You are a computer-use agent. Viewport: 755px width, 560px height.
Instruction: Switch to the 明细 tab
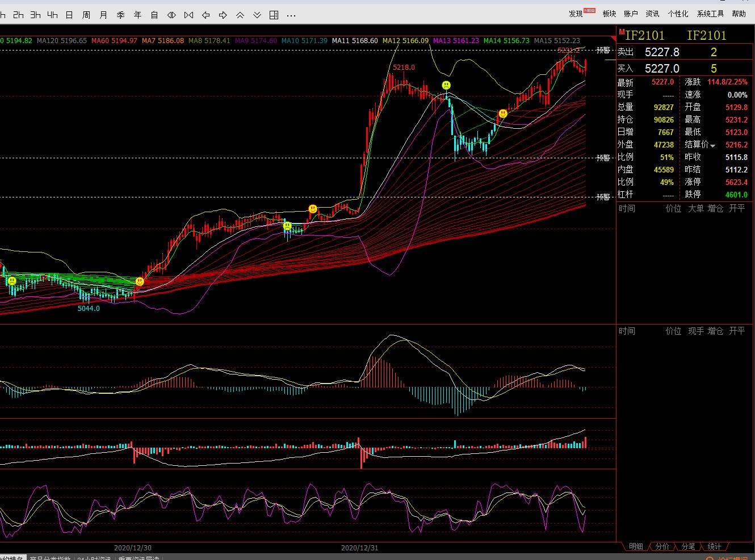click(636, 546)
